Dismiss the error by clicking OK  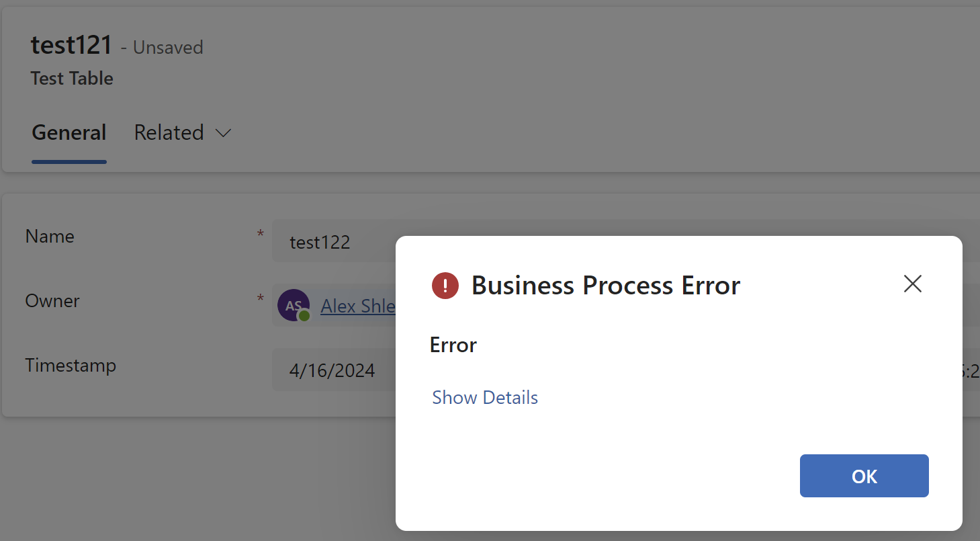(864, 476)
